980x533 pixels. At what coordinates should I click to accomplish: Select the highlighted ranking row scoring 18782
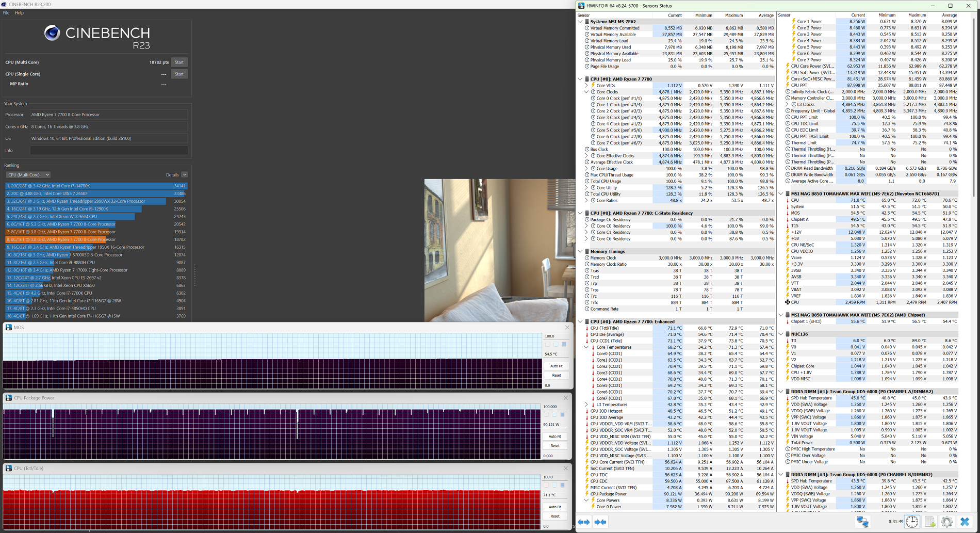(96, 239)
